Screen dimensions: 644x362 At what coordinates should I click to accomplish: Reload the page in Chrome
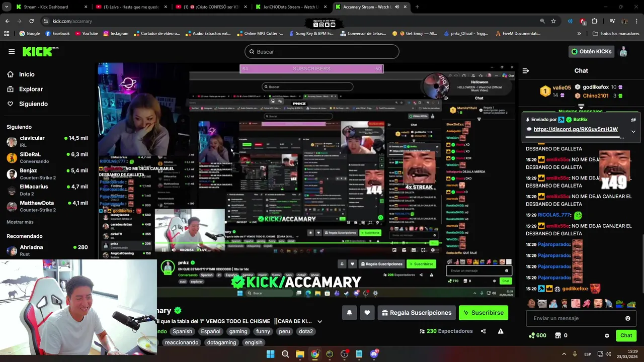(x=31, y=21)
